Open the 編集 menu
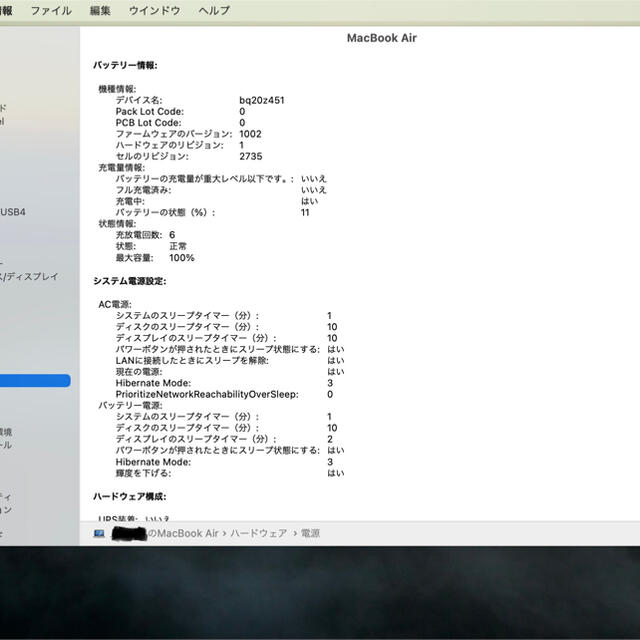 pos(100,11)
